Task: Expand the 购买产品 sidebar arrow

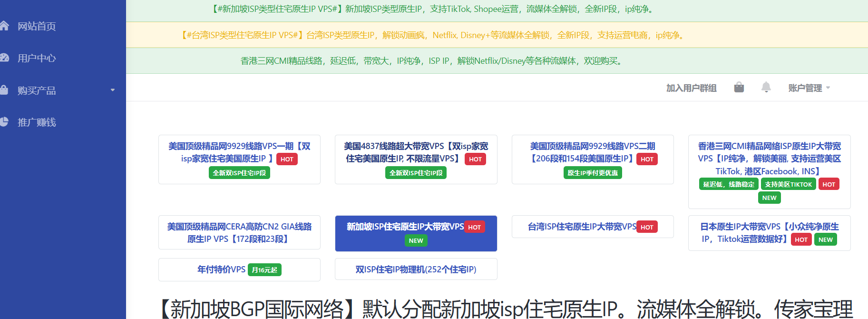Action: pos(113,90)
